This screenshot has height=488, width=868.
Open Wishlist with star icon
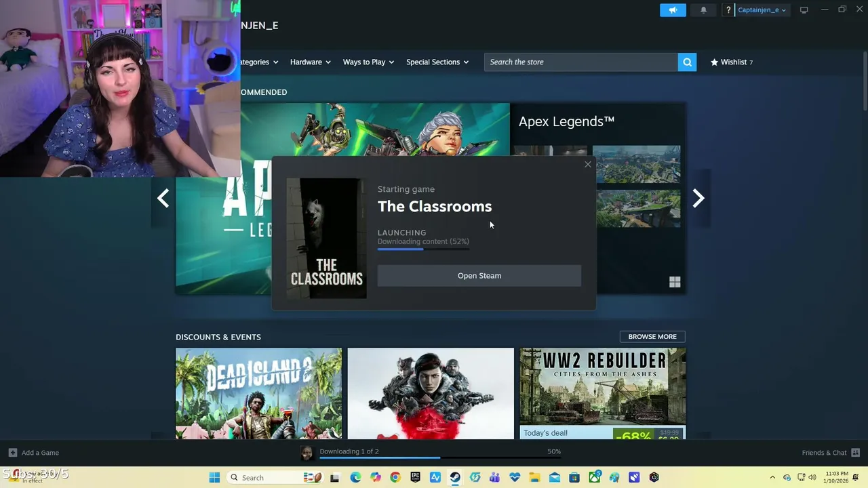click(x=732, y=62)
